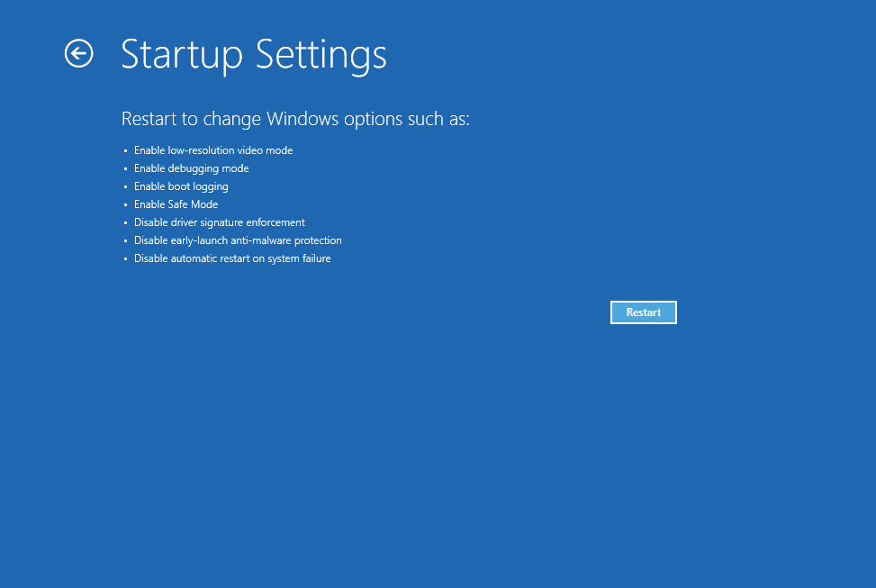Click the bullet beside "Disable automatic restart on system failure"
The image size is (876, 588).
point(126,258)
